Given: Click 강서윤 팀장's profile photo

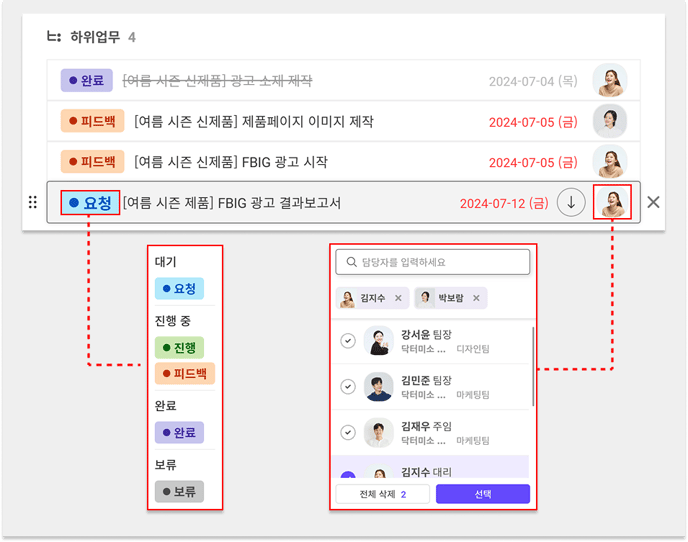Looking at the screenshot, I should click(x=379, y=341).
